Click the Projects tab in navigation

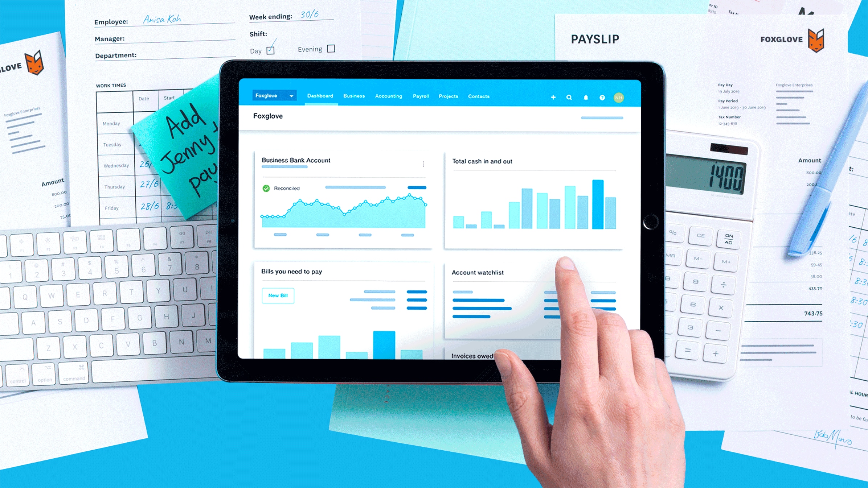tap(448, 96)
